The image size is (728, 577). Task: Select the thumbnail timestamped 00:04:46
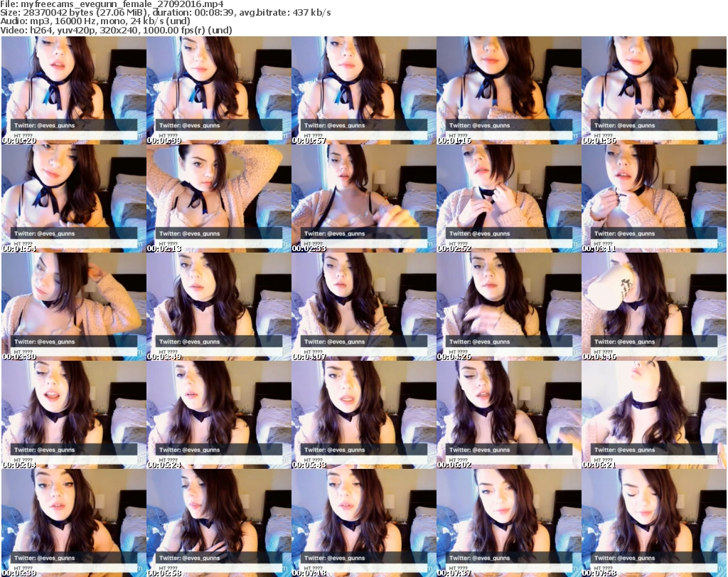click(x=654, y=307)
